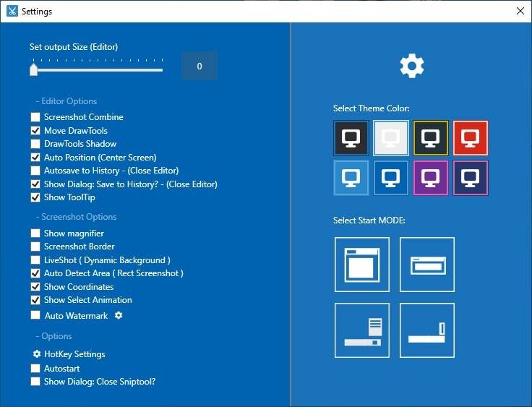Uncheck Show ToolTip option

point(35,197)
